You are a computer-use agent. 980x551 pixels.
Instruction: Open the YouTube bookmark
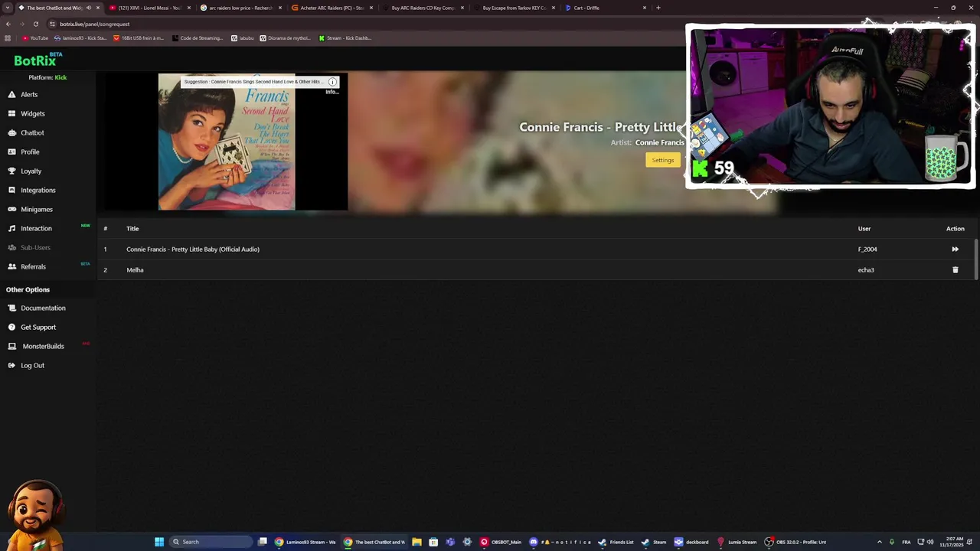[35, 37]
